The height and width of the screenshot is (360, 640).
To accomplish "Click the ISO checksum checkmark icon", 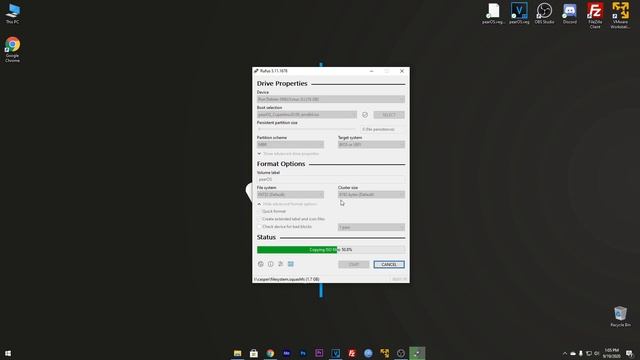I will (365, 115).
